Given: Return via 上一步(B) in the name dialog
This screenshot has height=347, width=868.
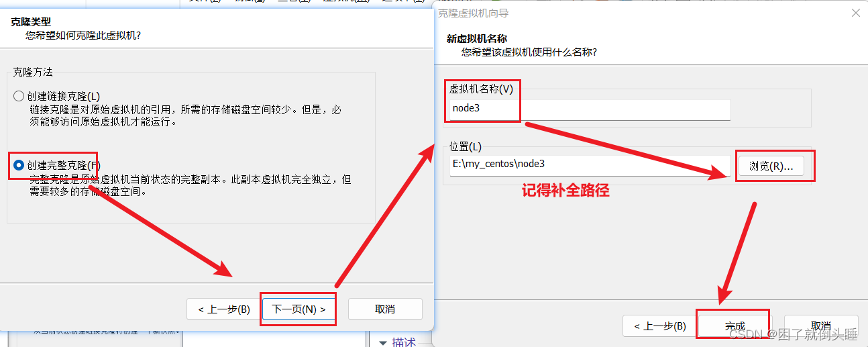Looking at the screenshot, I should [x=659, y=326].
